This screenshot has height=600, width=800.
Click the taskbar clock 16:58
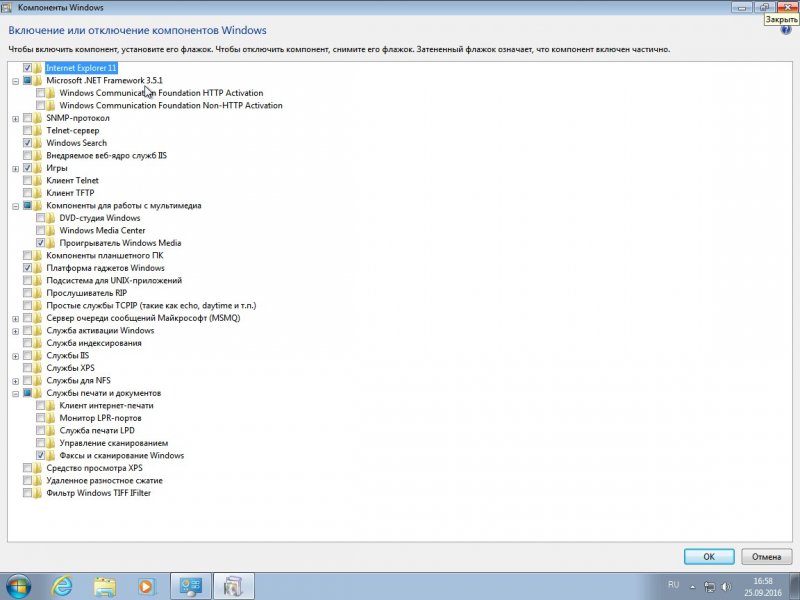point(763,581)
